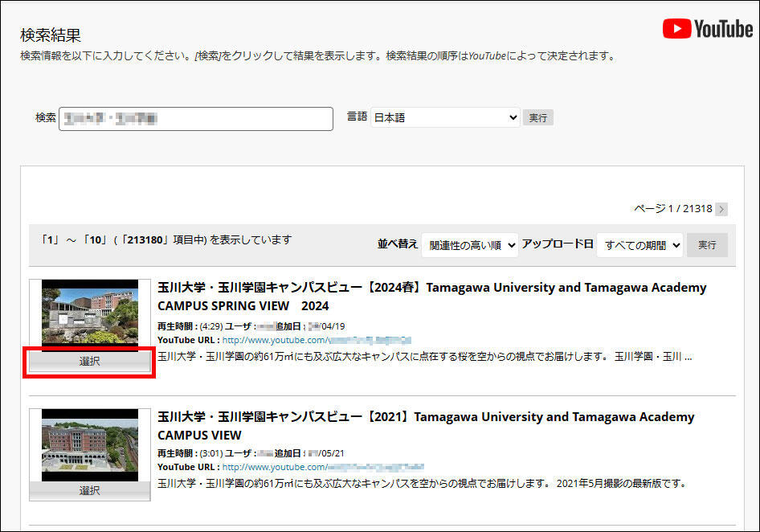The width and height of the screenshot is (760, 532).
Task: Open the アップロード日 period dropdown
Action: pyautogui.click(x=639, y=245)
